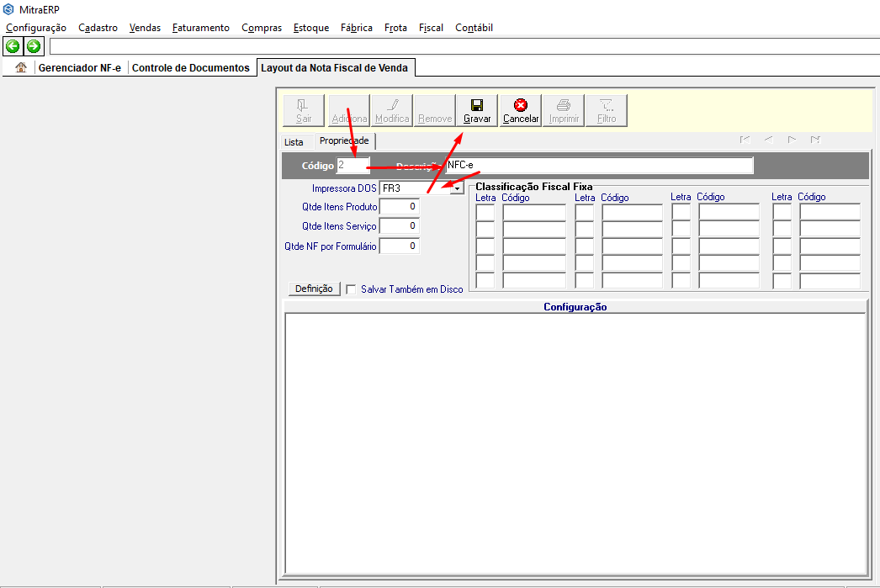This screenshot has width=880, height=588.
Task: Open the Faturamento menu
Action: pyautogui.click(x=200, y=28)
